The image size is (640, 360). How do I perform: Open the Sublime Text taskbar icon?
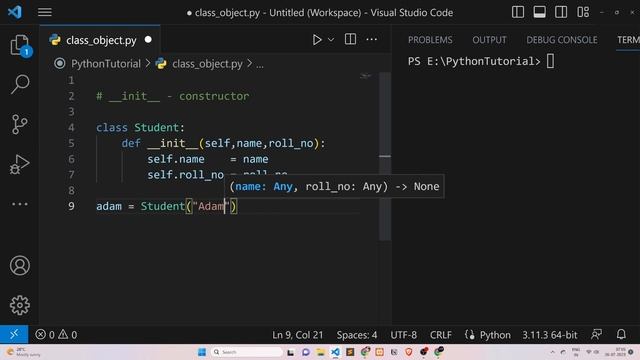click(350, 352)
